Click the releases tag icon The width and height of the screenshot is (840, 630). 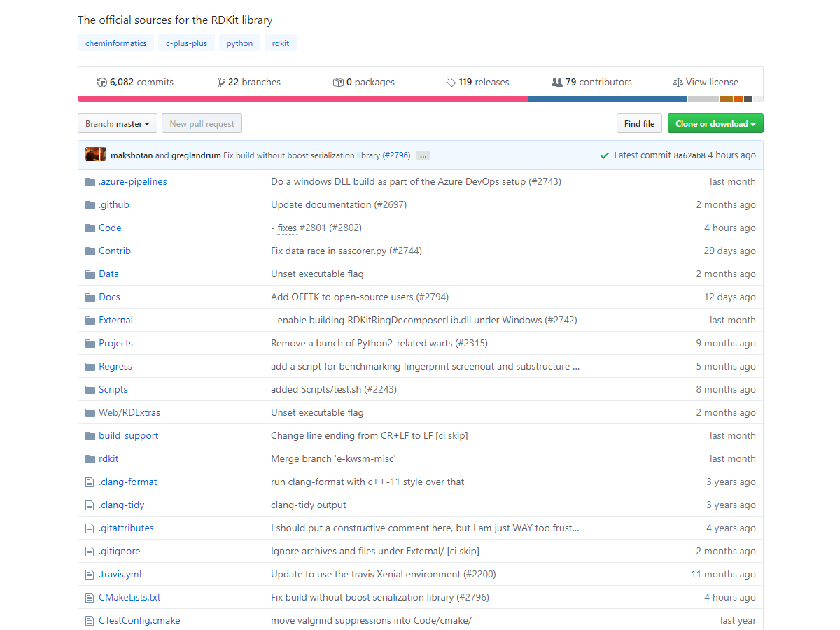[x=451, y=83]
